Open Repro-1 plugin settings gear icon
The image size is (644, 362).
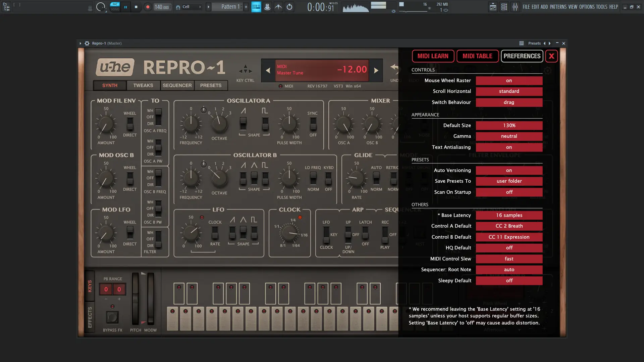[87, 43]
